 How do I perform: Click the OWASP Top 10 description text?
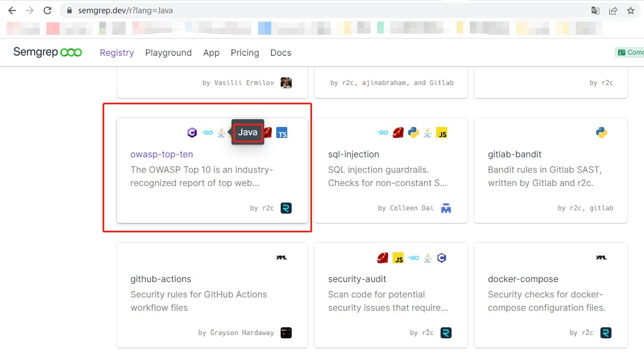202,177
